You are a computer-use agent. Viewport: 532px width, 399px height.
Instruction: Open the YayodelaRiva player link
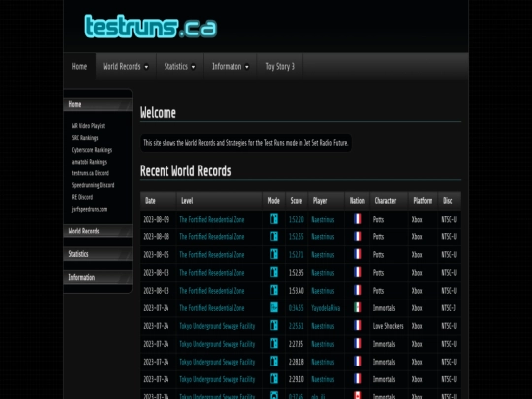326,308
